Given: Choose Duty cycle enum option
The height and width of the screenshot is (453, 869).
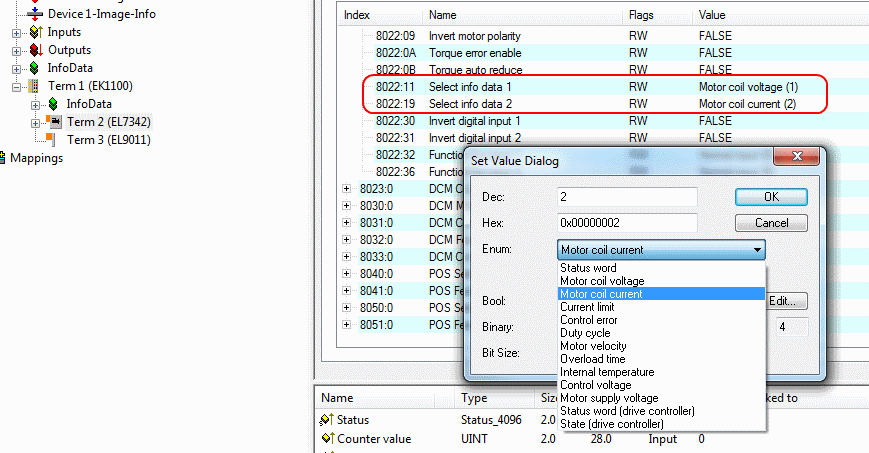Looking at the screenshot, I should [661, 333].
